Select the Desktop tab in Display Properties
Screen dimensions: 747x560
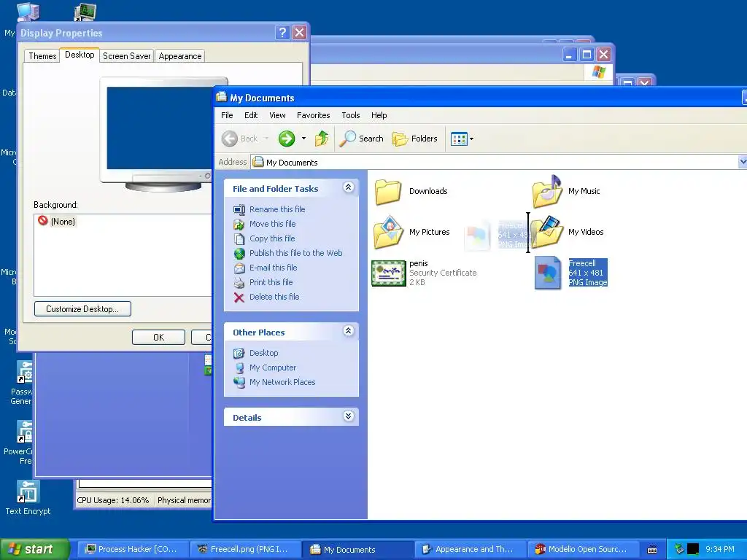[80, 55]
